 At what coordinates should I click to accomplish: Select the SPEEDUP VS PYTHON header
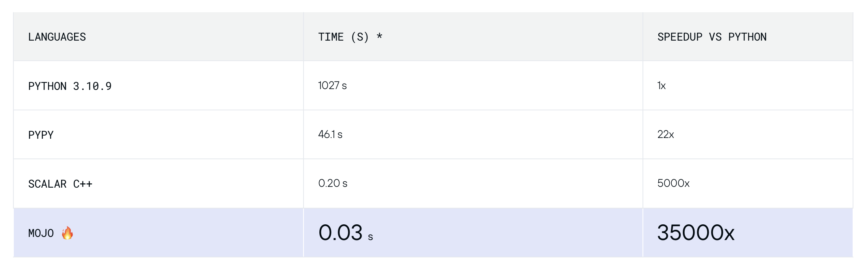pyautogui.click(x=712, y=37)
